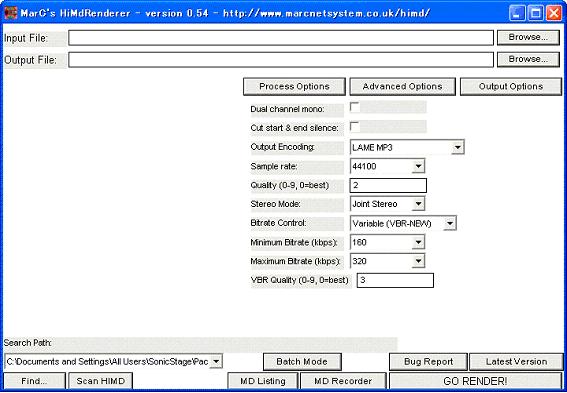Image resolution: width=567 pixels, height=393 pixels.
Task: Click the "Search Path:" label
Action: [x=27, y=343]
